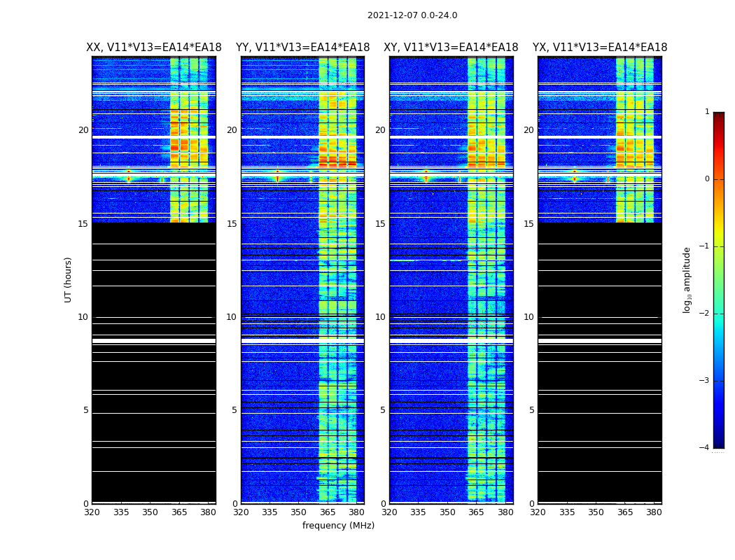The image size is (735, 560).
Task: Click the 20 hour tick left of XX panel
Action: coord(83,130)
